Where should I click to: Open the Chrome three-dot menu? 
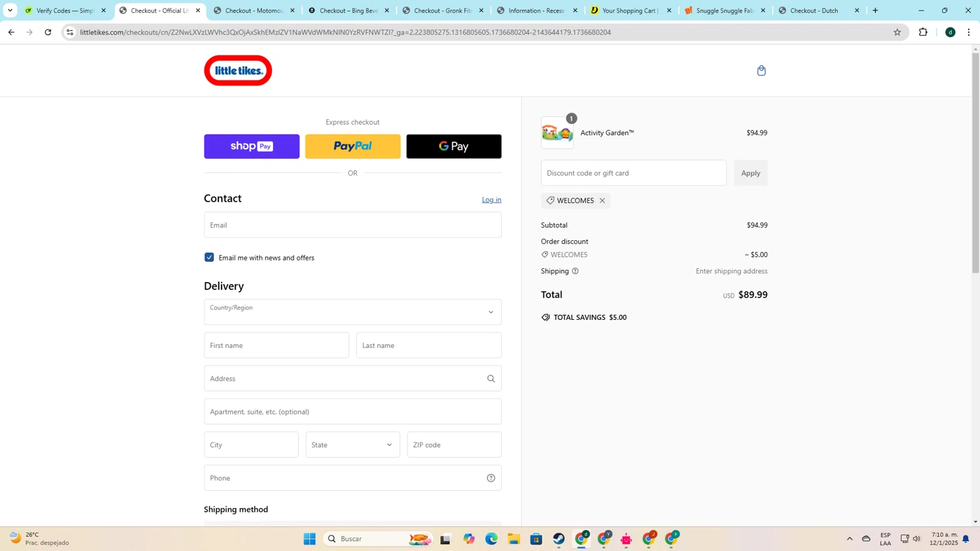pos(969,32)
